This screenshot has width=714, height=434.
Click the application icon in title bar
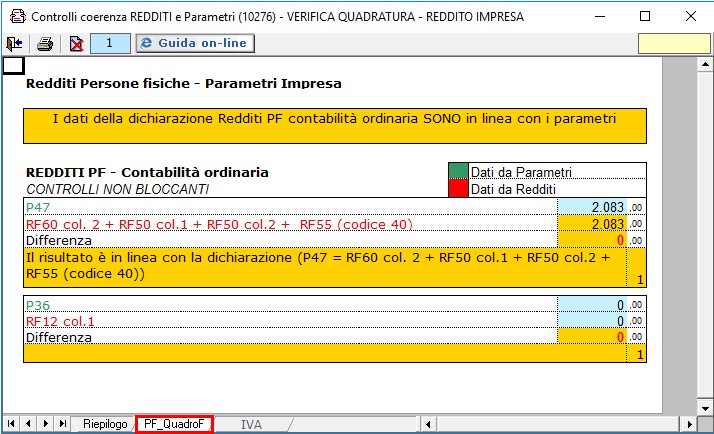[18, 16]
